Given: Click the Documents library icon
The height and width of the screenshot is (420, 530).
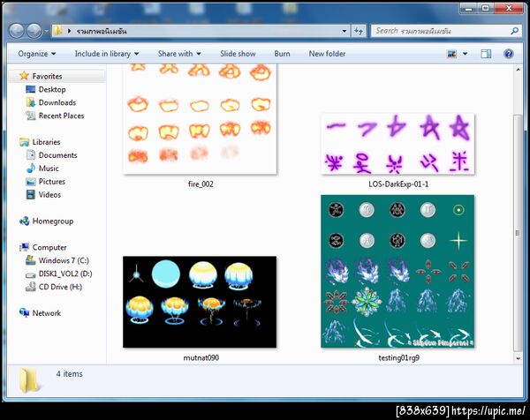Looking at the screenshot, I should pos(31,155).
